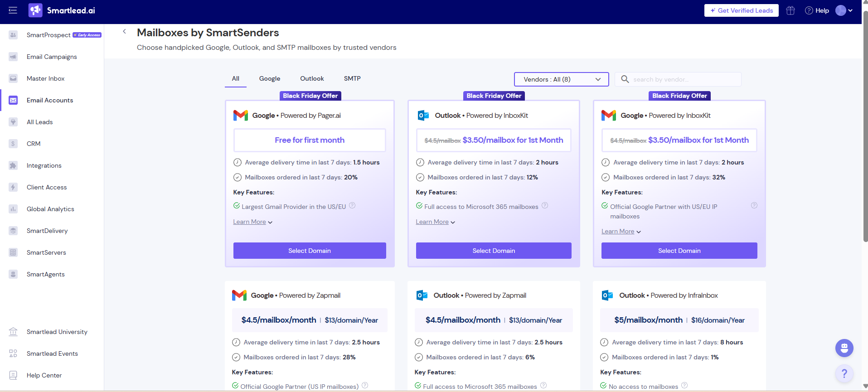Click the Master Inbox icon
Screen dimensions: 868x392
(13, 78)
